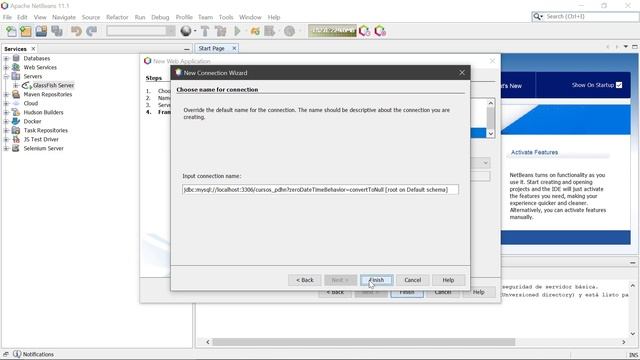Expand the Selenium Server node

6,148
